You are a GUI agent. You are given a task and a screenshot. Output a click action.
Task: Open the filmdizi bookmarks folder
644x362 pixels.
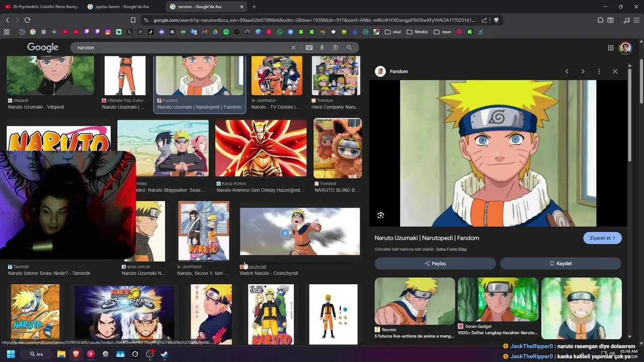click(417, 32)
